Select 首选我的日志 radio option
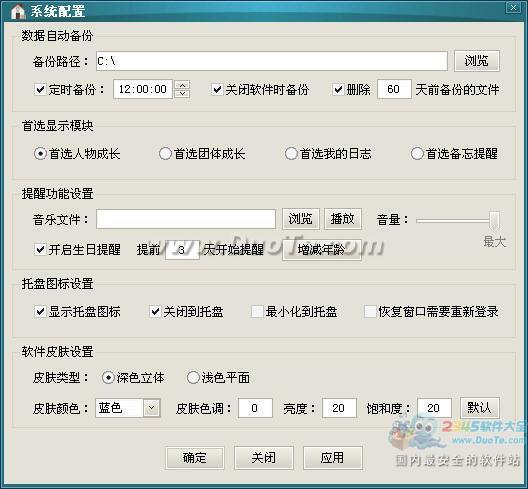528x489 pixels. 291,154
